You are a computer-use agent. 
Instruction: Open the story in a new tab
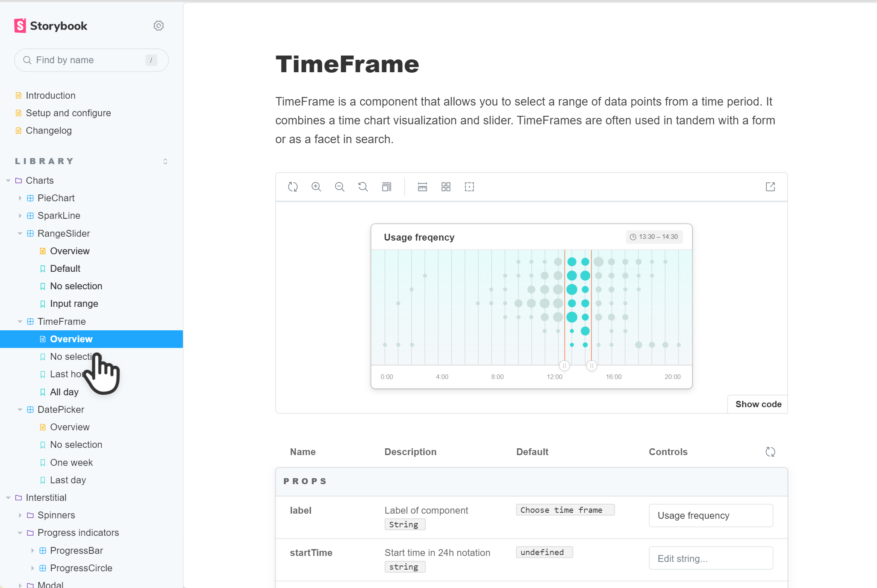[x=771, y=187]
